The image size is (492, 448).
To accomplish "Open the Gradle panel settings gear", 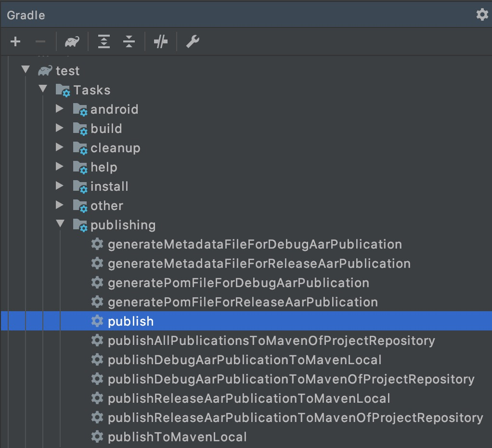I will [482, 14].
